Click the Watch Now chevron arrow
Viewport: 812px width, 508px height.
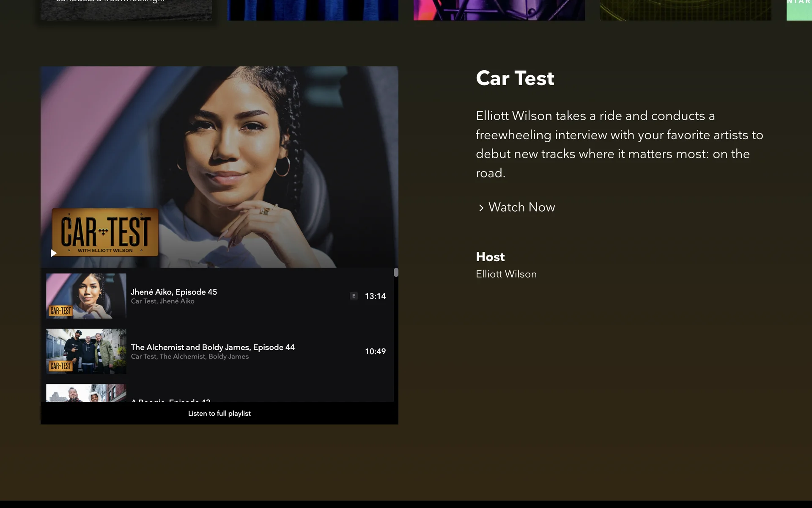click(x=481, y=208)
